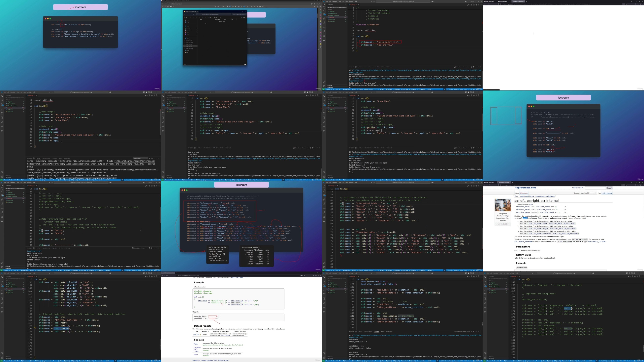The width and height of the screenshot is (644, 362).
Task: Toggle primary side bar in uppercase code frame
Action: pos(627,273)
